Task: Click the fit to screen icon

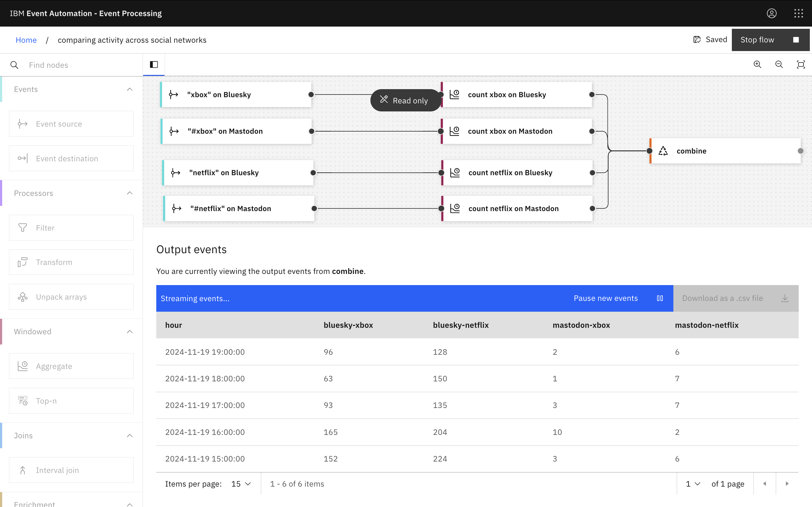Action: tap(801, 65)
